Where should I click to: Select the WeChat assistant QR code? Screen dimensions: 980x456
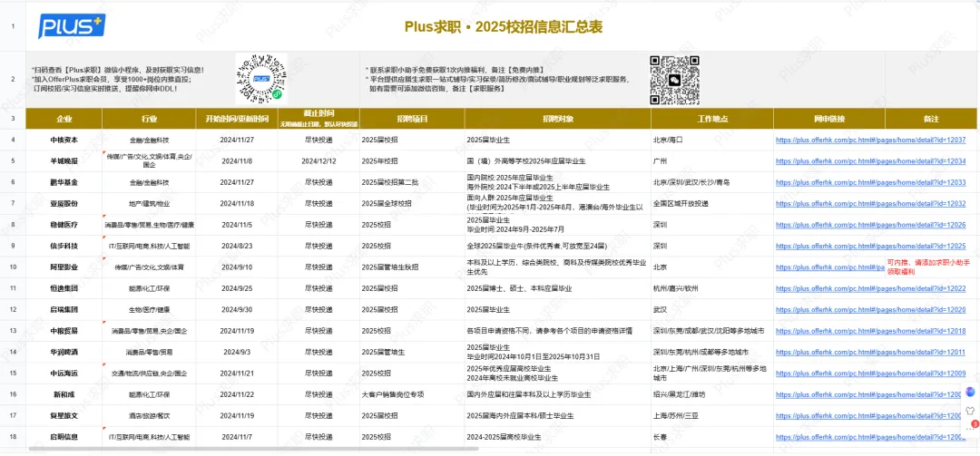(673, 80)
